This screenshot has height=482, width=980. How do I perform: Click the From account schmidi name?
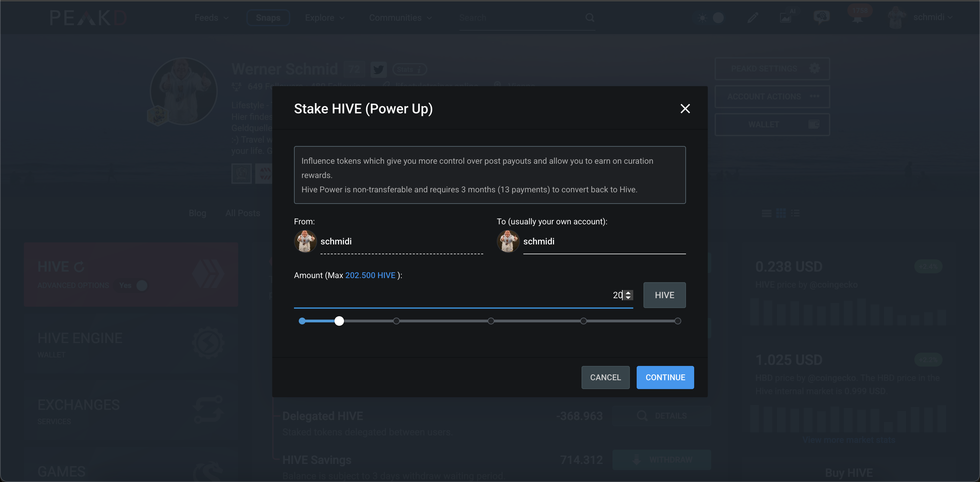(x=336, y=242)
